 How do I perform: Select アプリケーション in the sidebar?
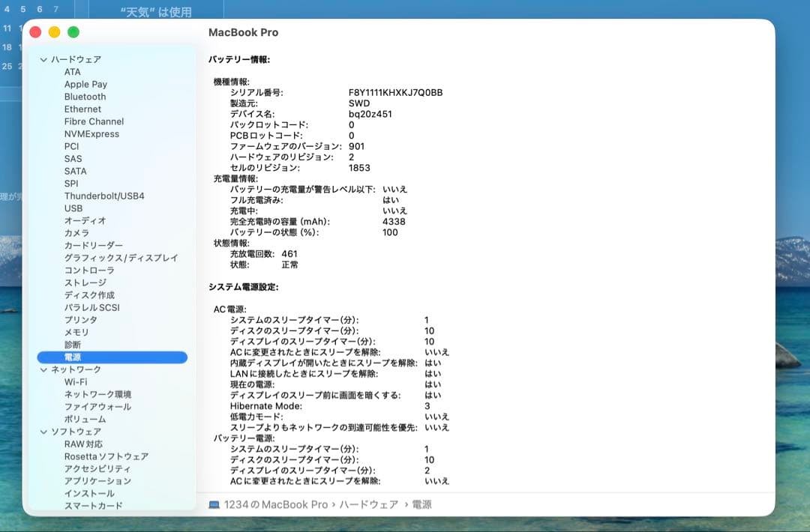pos(97,482)
